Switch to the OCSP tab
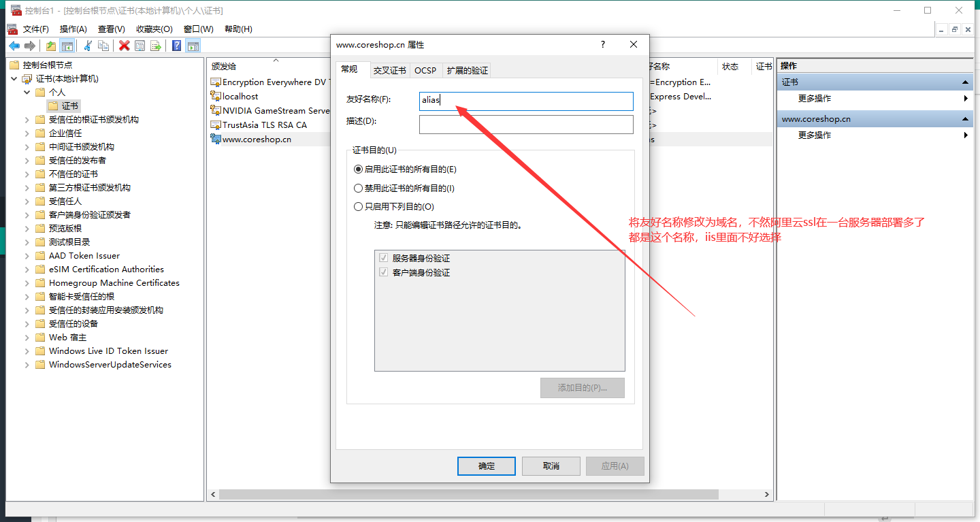This screenshot has width=980, height=522. (x=425, y=70)
